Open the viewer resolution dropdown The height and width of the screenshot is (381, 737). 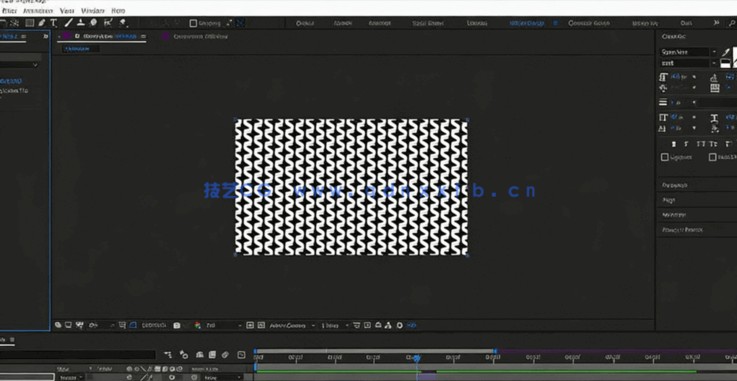click(223, 325)
